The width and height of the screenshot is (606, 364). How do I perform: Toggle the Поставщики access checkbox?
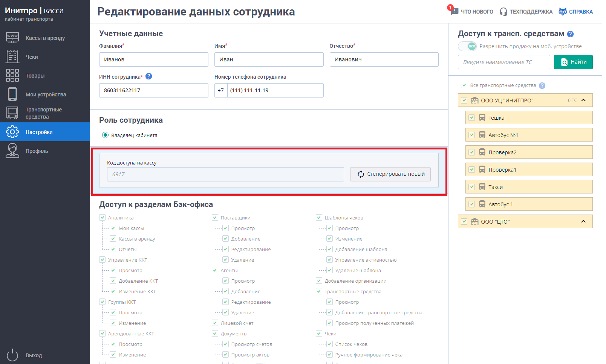215,218
